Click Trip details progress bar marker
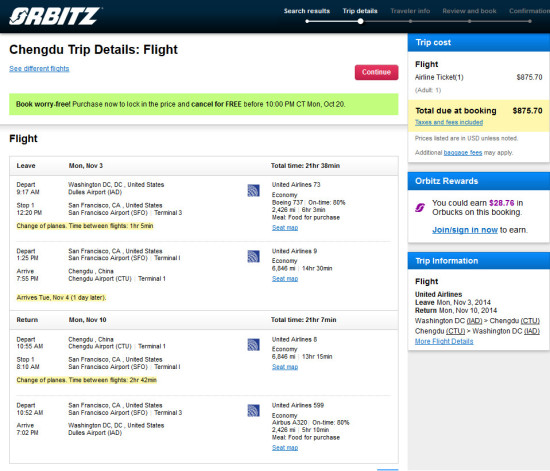The image size is (550, 471). pos(360,21)
